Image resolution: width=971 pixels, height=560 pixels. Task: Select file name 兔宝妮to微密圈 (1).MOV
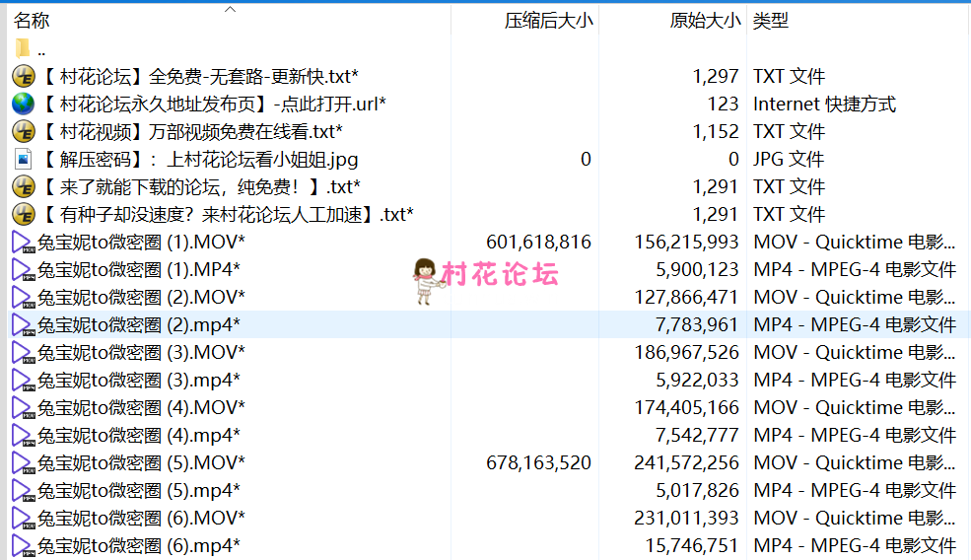(141, 243)
